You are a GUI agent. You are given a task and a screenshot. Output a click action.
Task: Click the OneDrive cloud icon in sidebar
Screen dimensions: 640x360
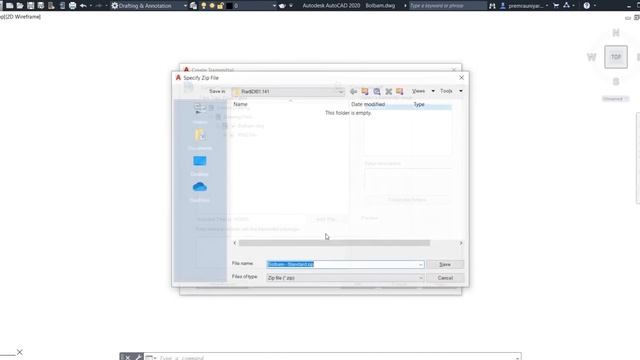pos(200,187)
